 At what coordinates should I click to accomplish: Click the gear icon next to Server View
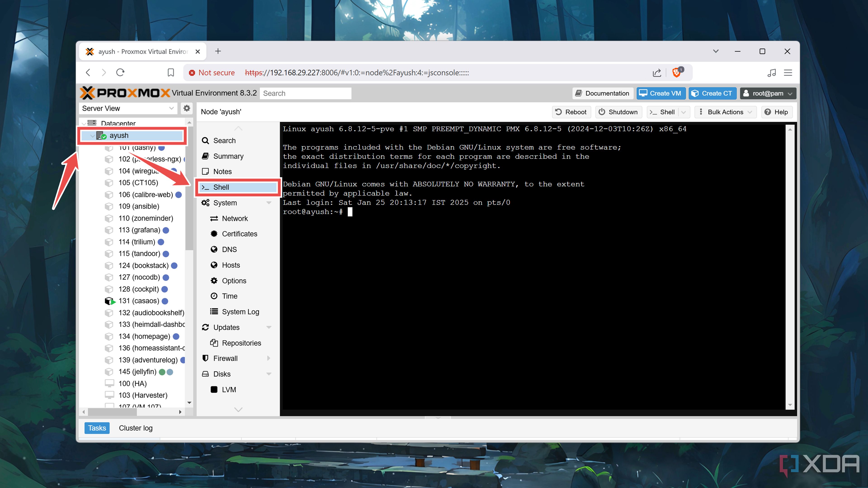187,108
